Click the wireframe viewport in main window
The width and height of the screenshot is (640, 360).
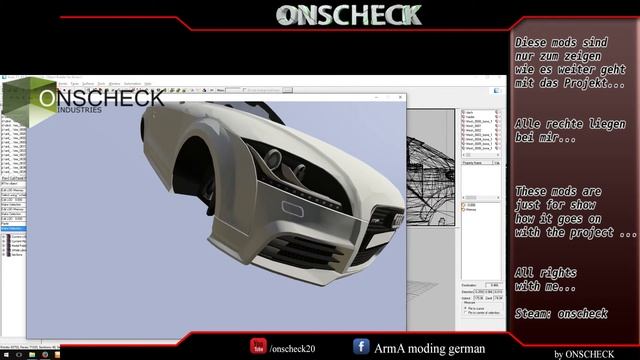[x=430, y=167]
